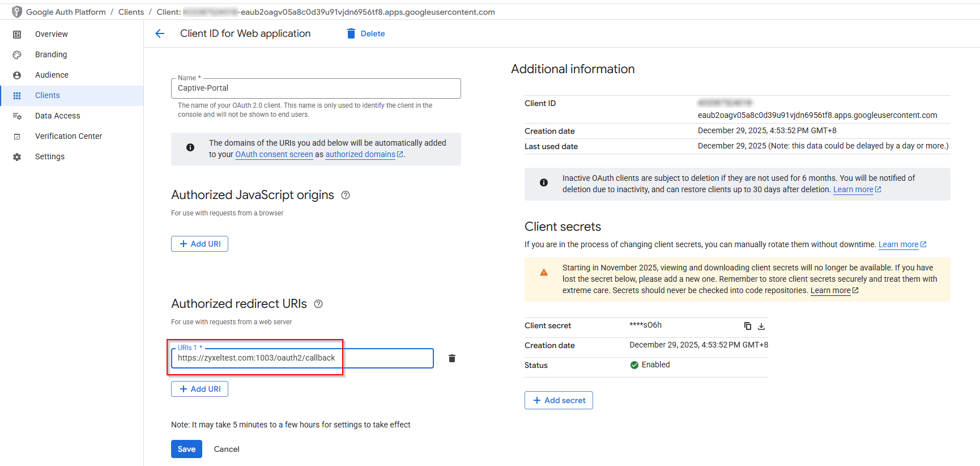
Task: Open the OAuth consent screen link
Action: pyautogui.click(x=274, y=154)
